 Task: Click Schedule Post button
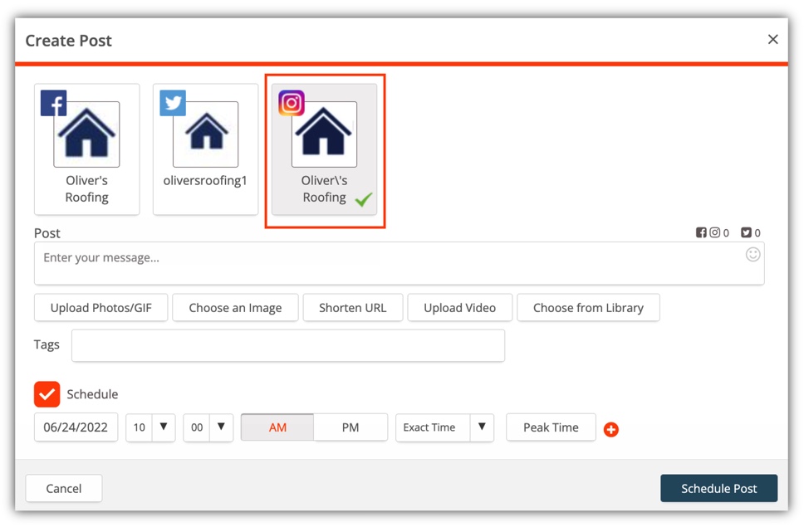coord(719,489)
